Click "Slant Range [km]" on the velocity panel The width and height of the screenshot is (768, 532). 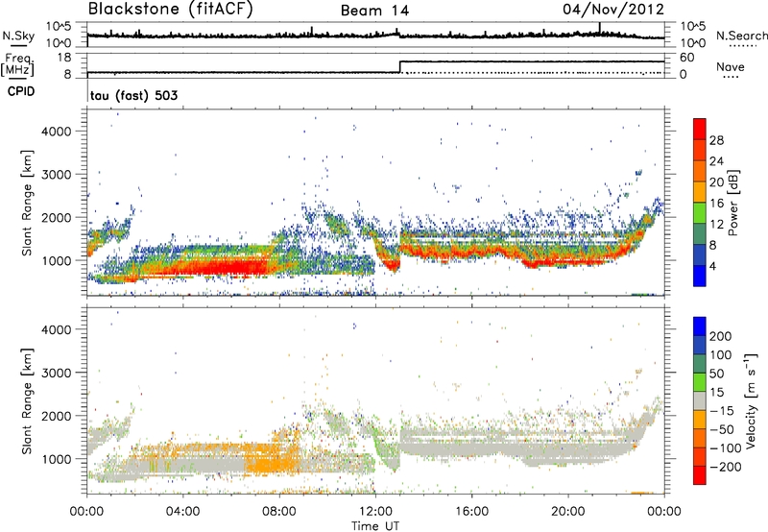(x=27, y=401)
